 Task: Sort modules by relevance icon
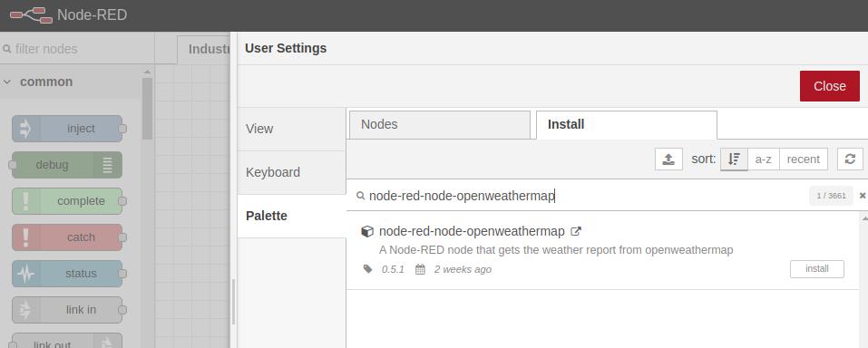734,159
